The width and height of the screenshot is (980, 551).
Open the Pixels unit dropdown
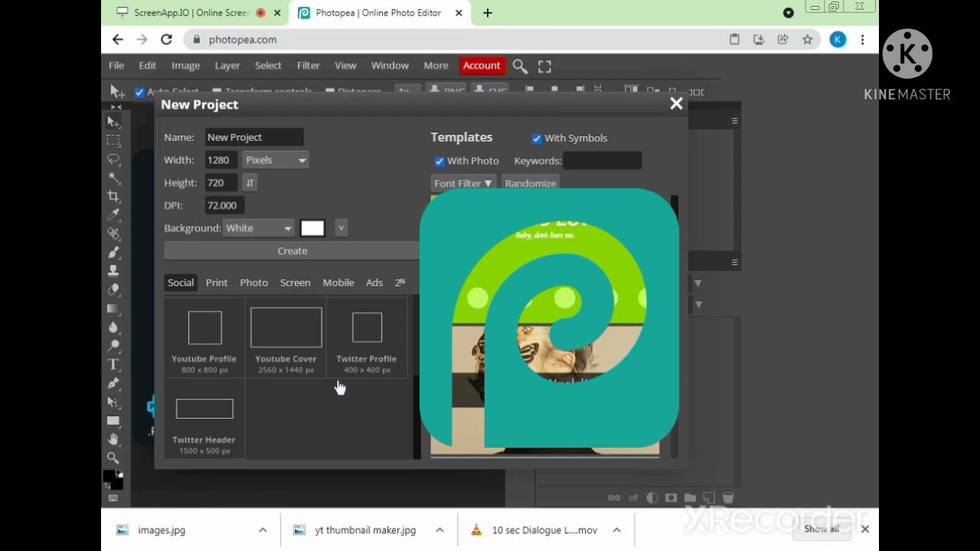point(276,160)
